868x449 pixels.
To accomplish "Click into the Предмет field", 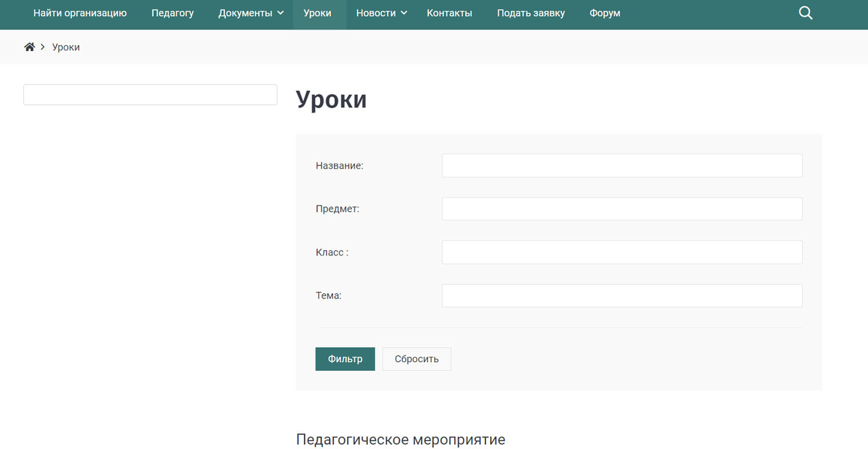I will [x=621, y=209].
